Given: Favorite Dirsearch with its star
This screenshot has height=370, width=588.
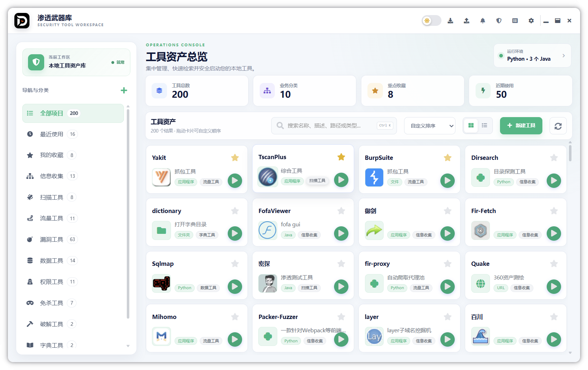Looking at the screenshot, I should pos(554,158).
